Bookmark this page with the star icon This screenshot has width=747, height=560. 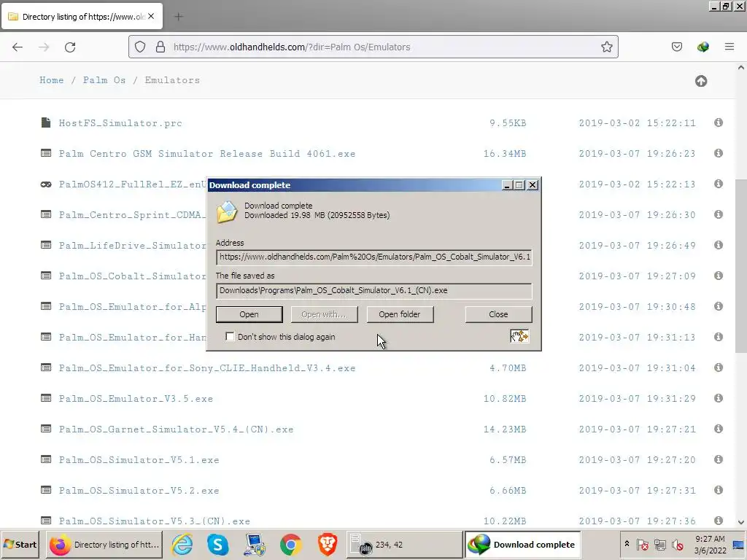pyautogui.click(x=606, y=47)
